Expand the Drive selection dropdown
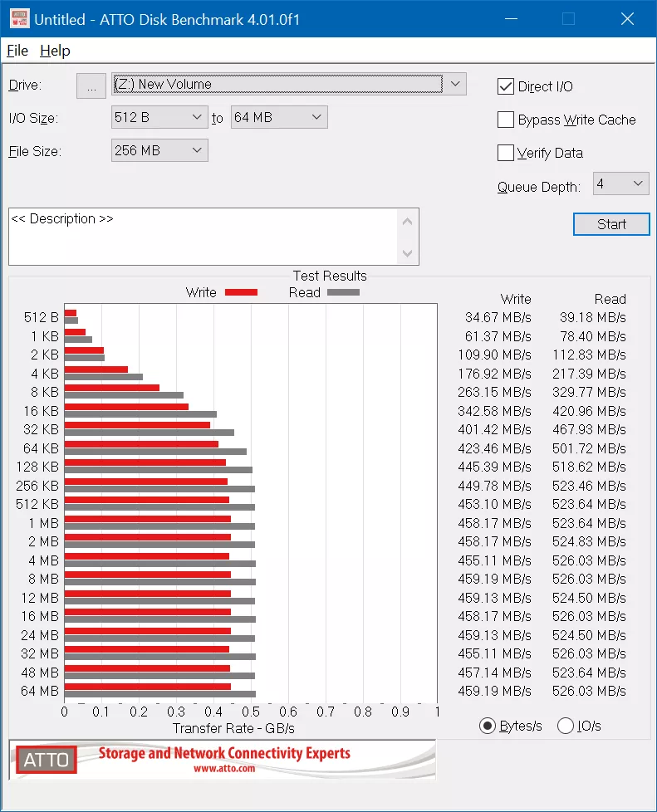 click(x=455, y=84)
